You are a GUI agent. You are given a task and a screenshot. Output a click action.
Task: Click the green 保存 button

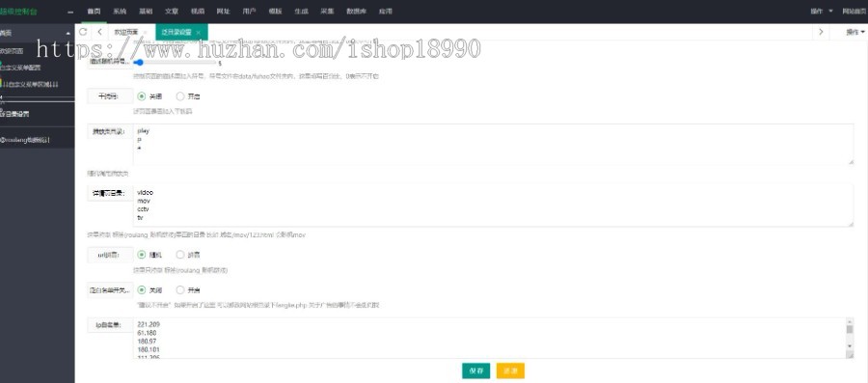click(x=476, y=370)
